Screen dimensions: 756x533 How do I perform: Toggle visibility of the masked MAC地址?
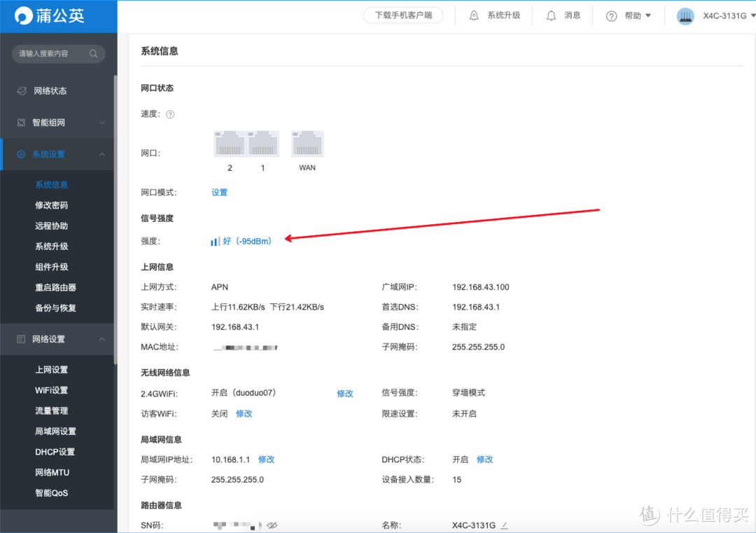pos(273,347)
